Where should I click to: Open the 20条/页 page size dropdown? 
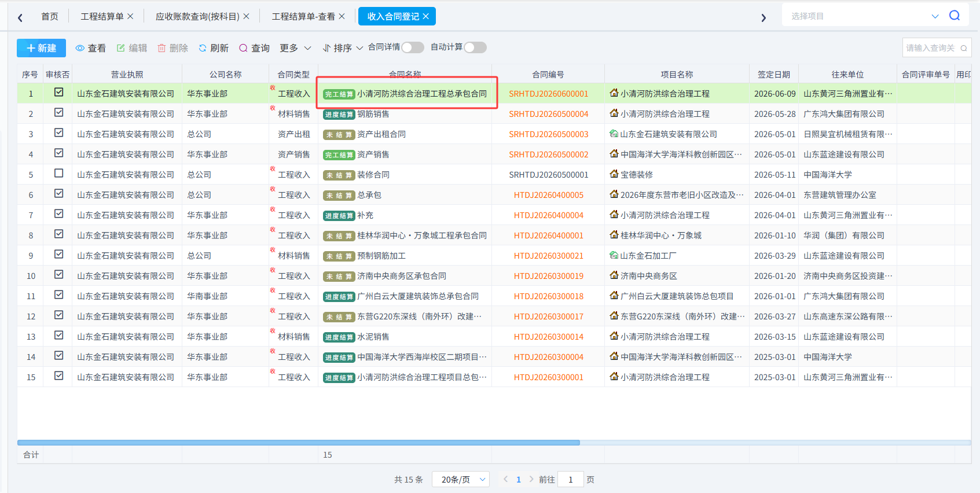(461, 479)
